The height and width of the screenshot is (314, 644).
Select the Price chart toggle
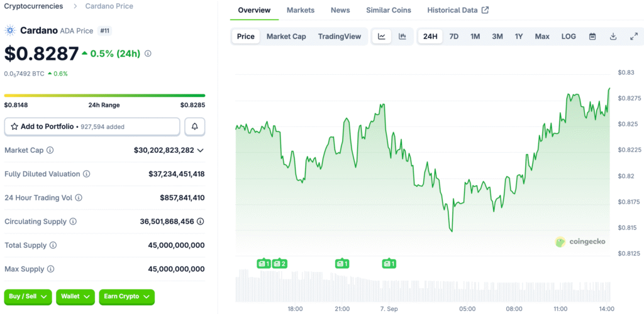(246, 36)
